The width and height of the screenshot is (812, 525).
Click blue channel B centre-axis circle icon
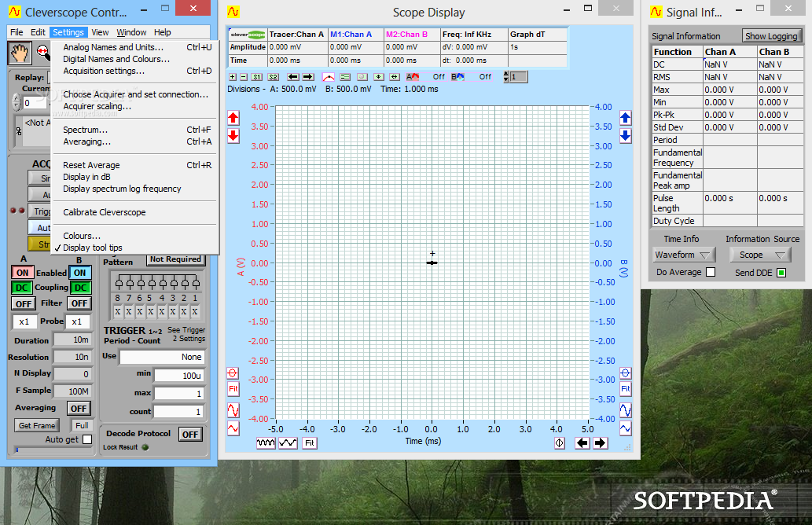(626, 373)
